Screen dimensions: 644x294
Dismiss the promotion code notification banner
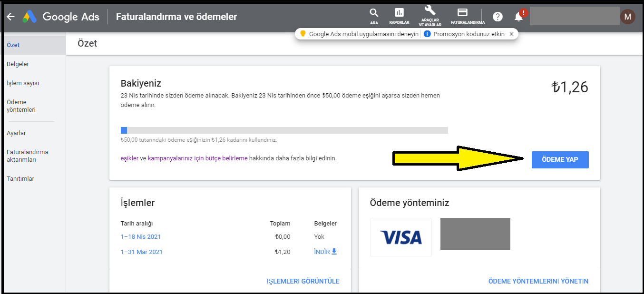click(511, 34)
